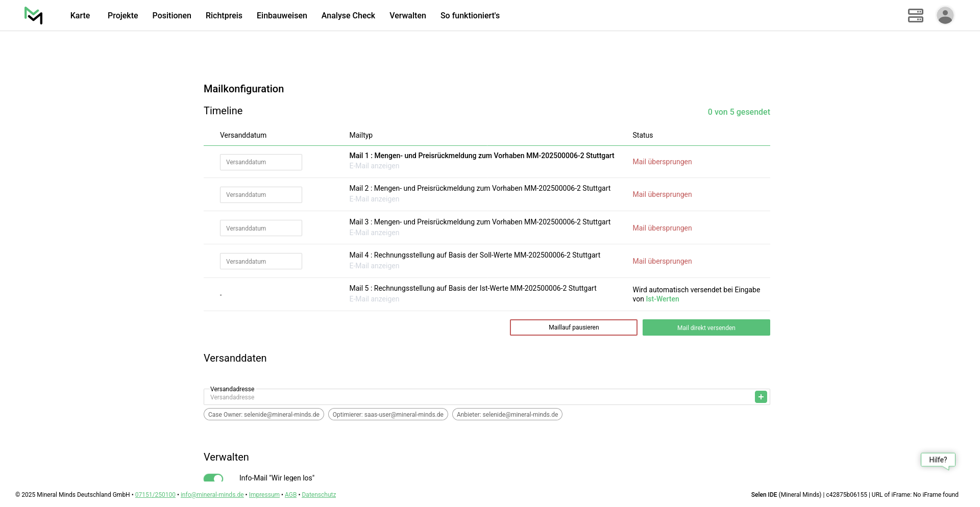
Task: Select Case Owner email chip
Action: point(263,414)
